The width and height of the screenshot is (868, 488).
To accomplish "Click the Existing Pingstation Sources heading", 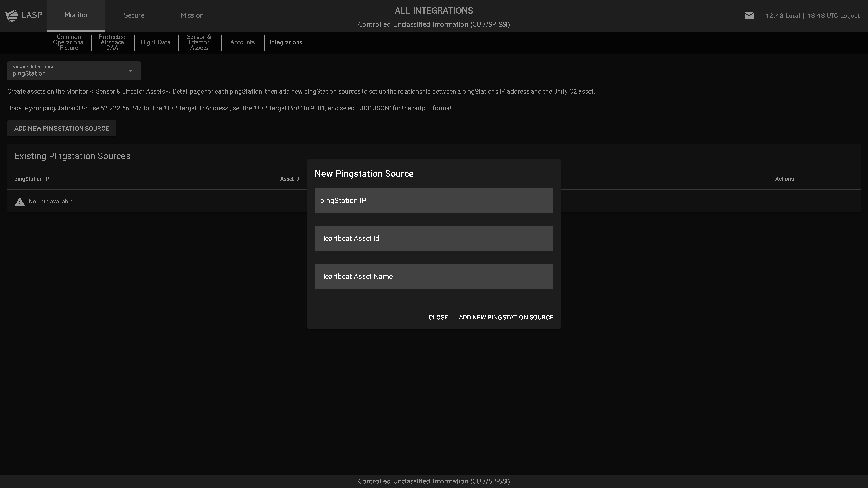I will click(x=72, y=156).
